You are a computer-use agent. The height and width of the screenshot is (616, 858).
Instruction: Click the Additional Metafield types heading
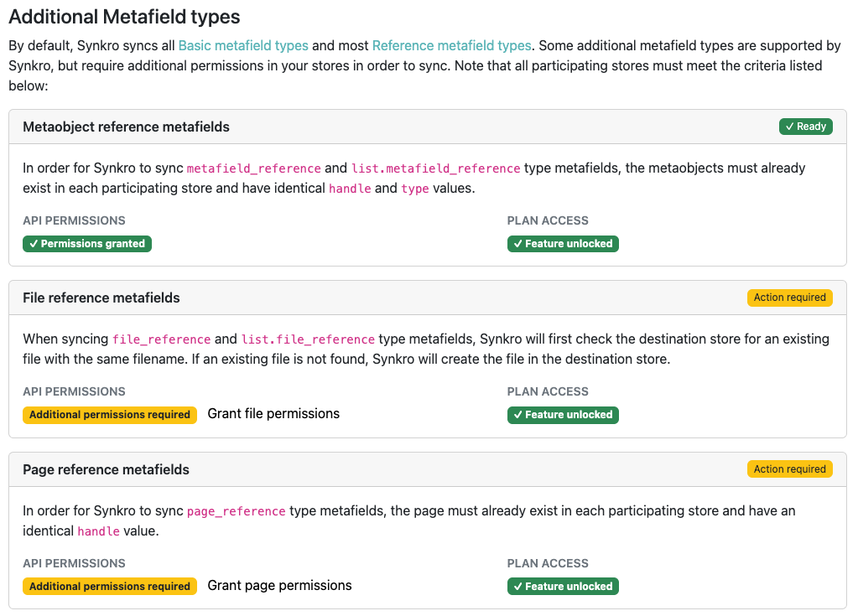point(124,17)
